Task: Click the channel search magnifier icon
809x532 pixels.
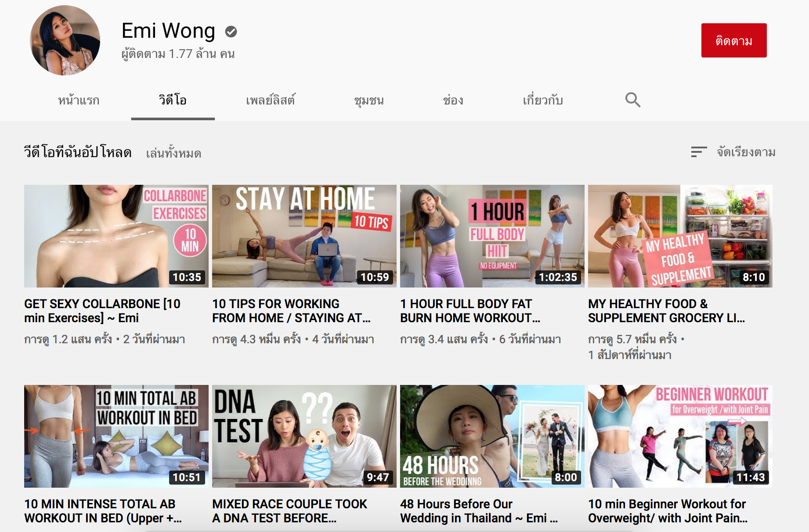Action: tap(632, 100)
